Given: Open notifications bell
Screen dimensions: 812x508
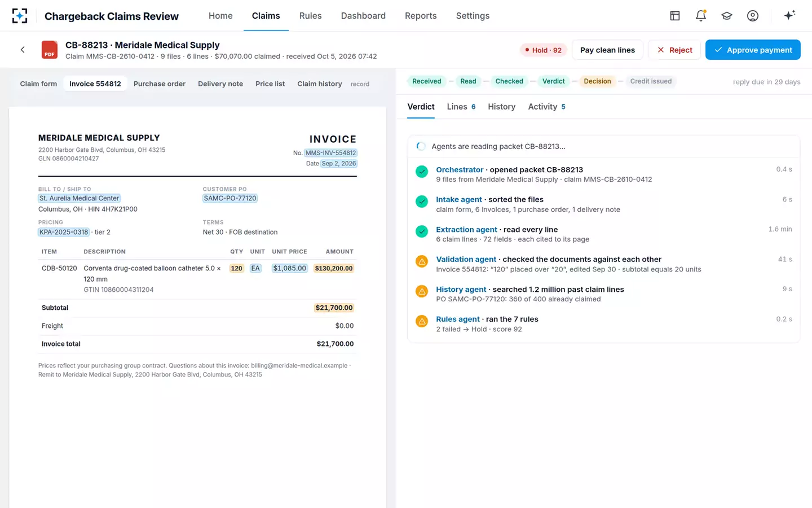Looking at the screenshot, I should tap(701, 16).
